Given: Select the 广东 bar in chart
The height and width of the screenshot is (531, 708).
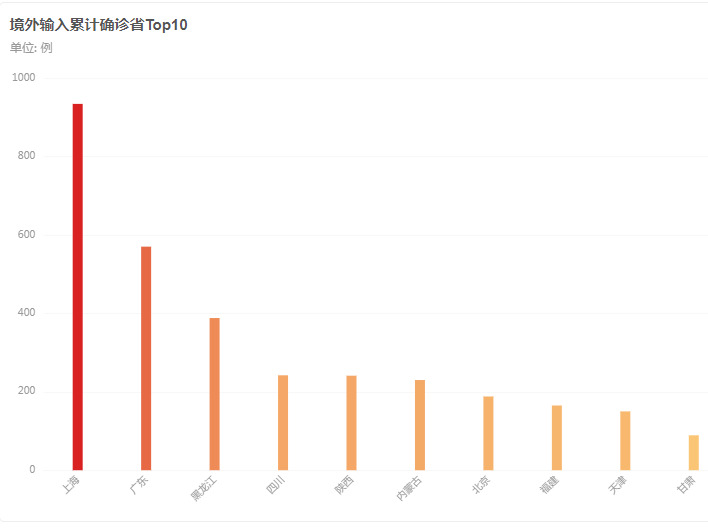Looking at the screenshot, I should (x=146, y=358).
